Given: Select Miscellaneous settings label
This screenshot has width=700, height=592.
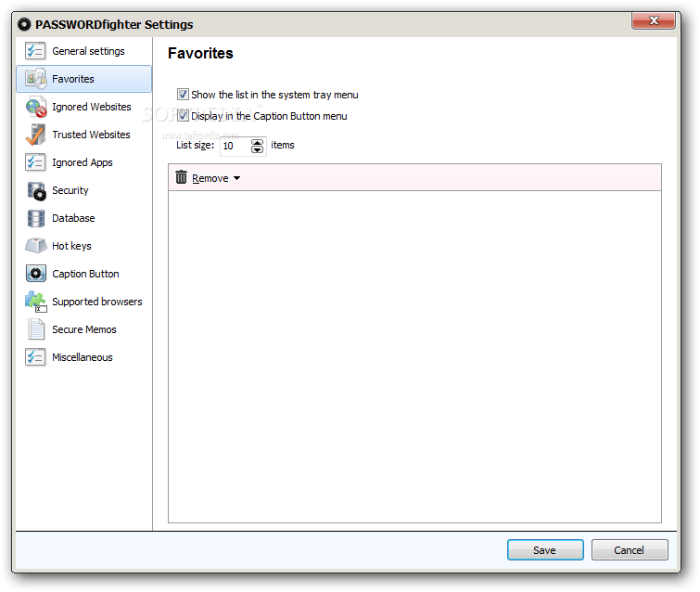Looking at the screenshot, I should pyautogui.click(x=83, y=357).
